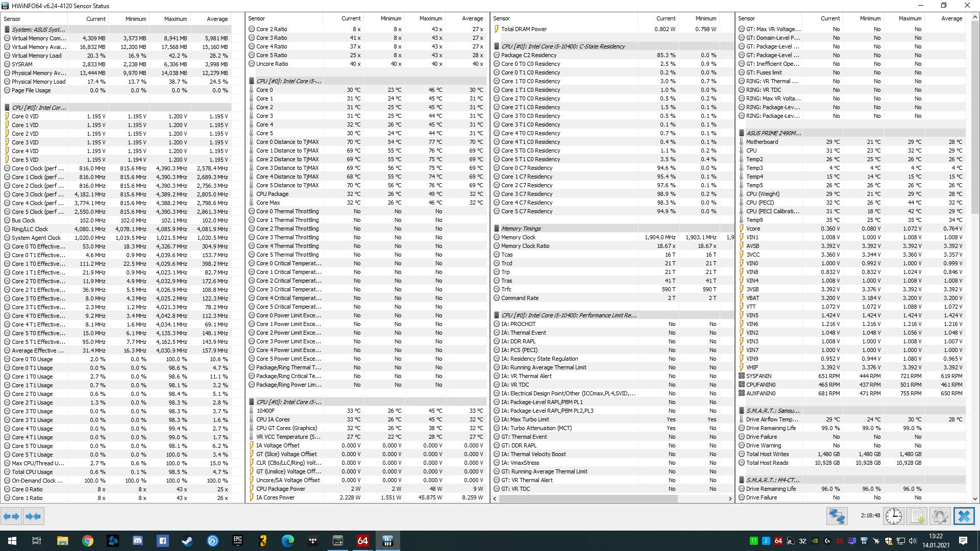Select the IA: Max Turbo Limit row
The image size is (980, 551).
(612, 419)
